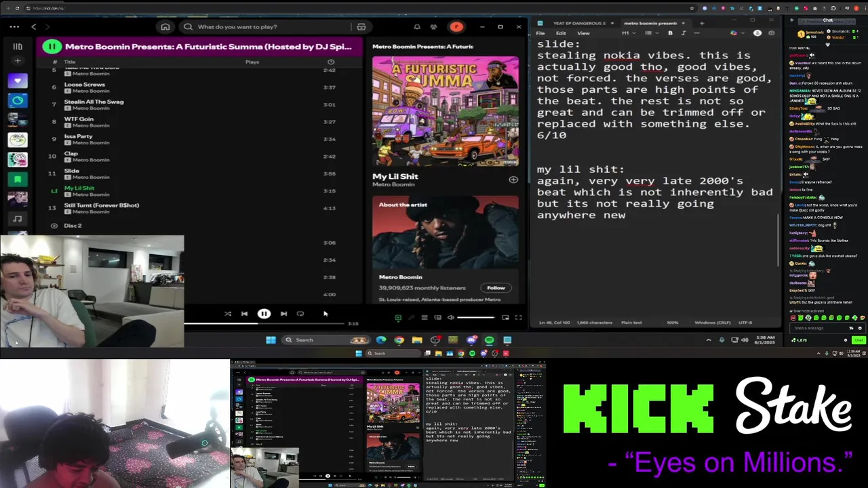Open Notepad File menu
Viewport: 868px width, 488px height.
click(x=540, y=33)
